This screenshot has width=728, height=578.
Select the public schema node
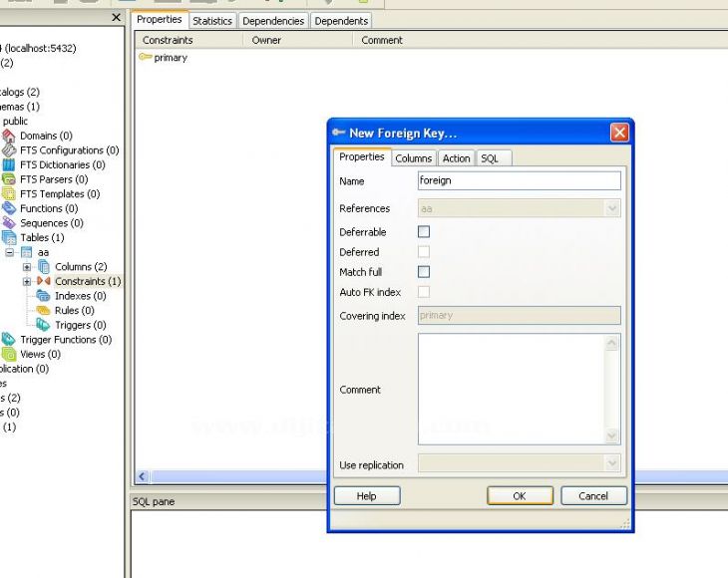[x=15, y=121]
